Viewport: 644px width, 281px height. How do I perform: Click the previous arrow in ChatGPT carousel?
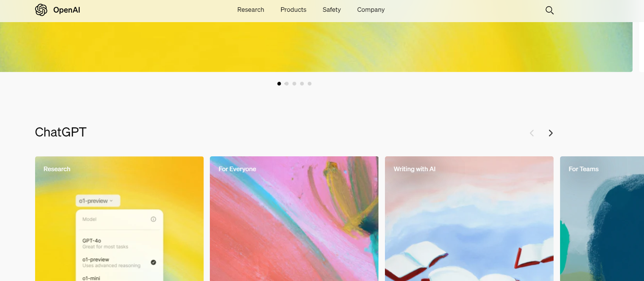(x=532, y=133)
